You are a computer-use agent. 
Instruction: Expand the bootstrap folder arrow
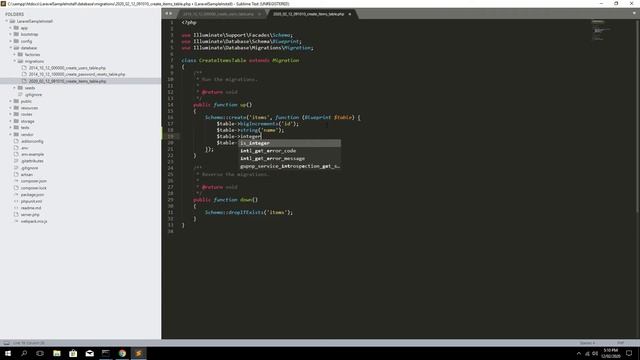click(11, 34)
